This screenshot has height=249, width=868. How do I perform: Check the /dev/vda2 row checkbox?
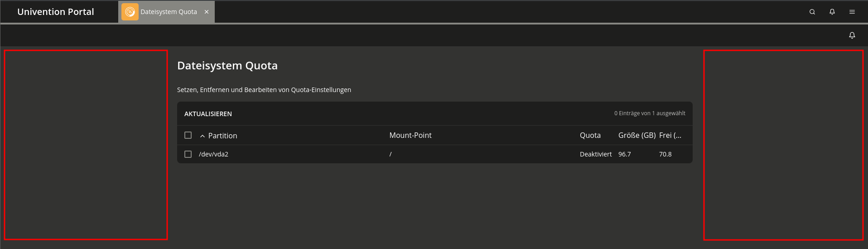click(188, 154)
